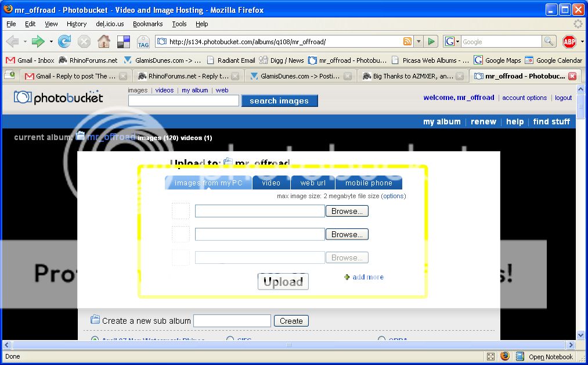This screenshot has height=365, width=588.
Task: Open the Bookmarks menu
Action: coord(147,24)
